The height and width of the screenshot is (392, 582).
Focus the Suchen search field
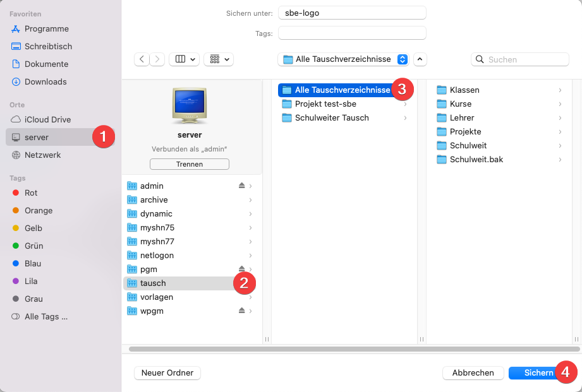[x=520, y=59]
